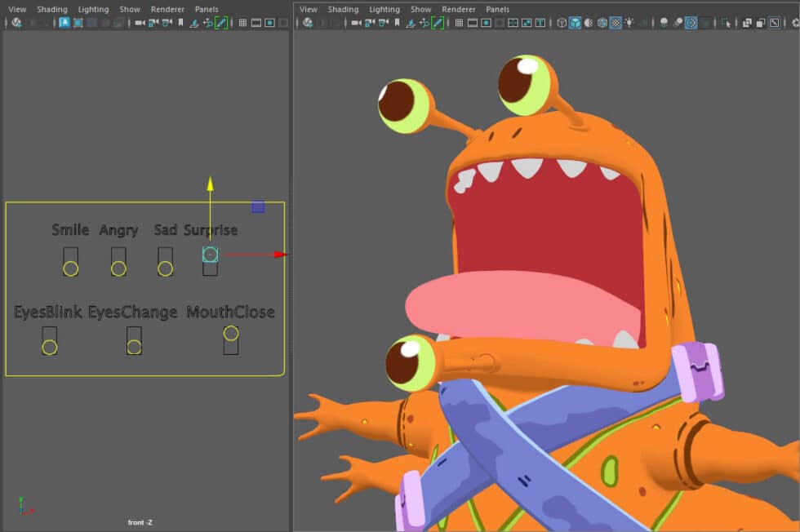Enable Smooth Shade All in the right viewport
800x532 pixels.
[x=576, y=24]
